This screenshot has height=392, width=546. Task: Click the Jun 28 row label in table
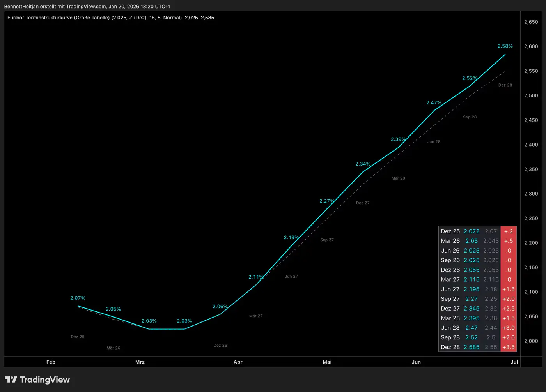click(x=450, y=328)
